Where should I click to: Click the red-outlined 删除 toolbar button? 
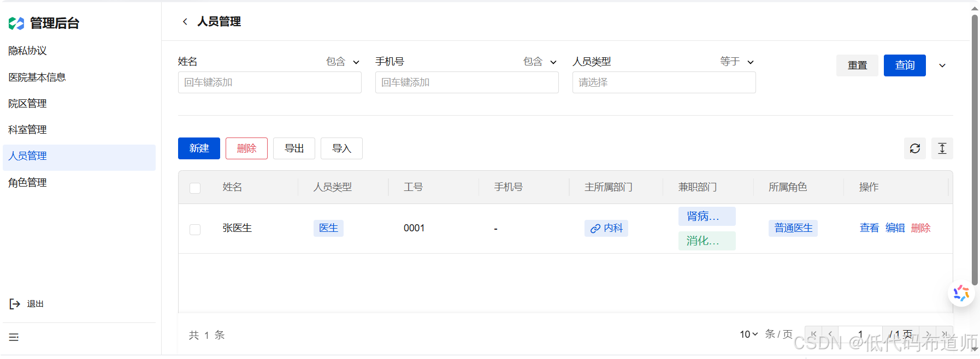click(x=246, y=148)
